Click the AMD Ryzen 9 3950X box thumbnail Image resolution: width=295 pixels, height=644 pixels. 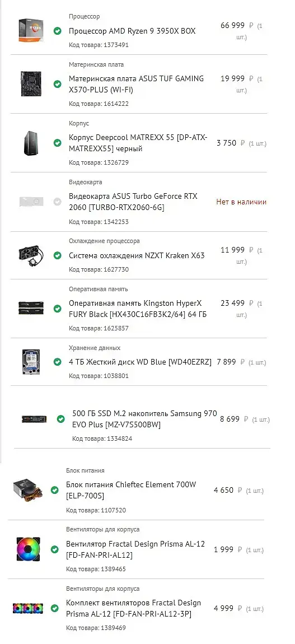coord(31,30)
